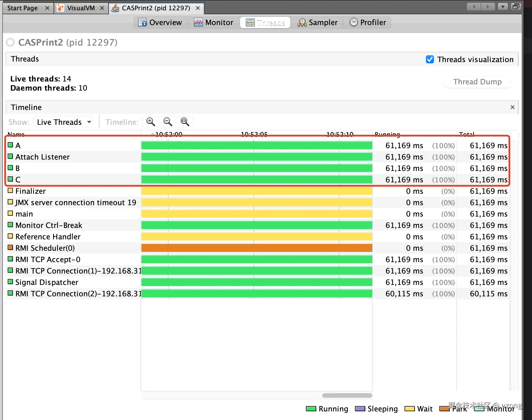
Task: Switch to the Start Page tab
Action: tap(23, 8)
